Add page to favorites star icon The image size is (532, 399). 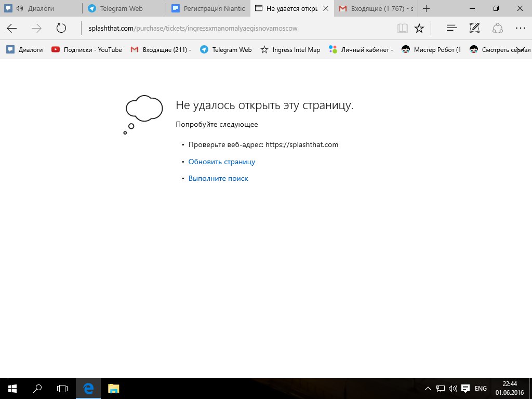tap(419, 28)
